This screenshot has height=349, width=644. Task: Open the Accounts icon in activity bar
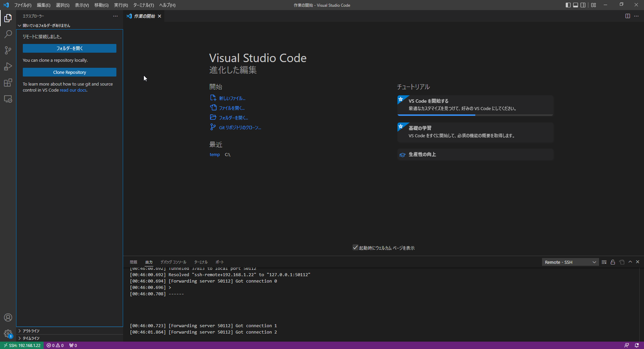(8, 317)
